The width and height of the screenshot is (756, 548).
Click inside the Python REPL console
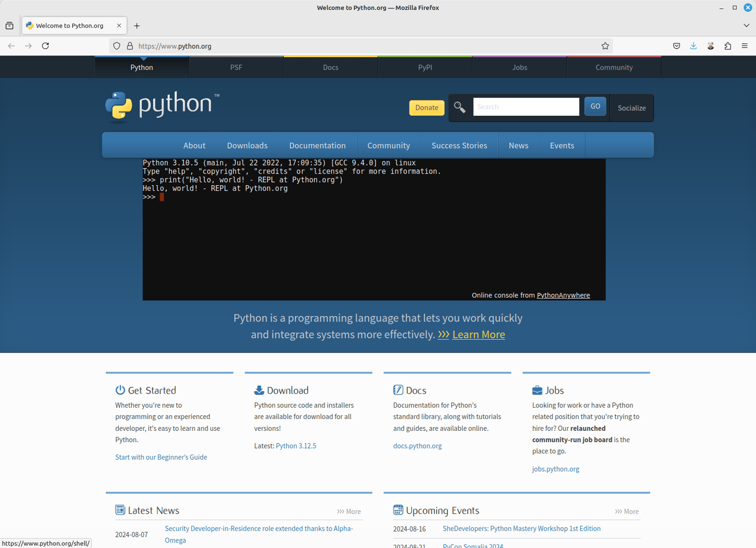[x=374, y=229]
